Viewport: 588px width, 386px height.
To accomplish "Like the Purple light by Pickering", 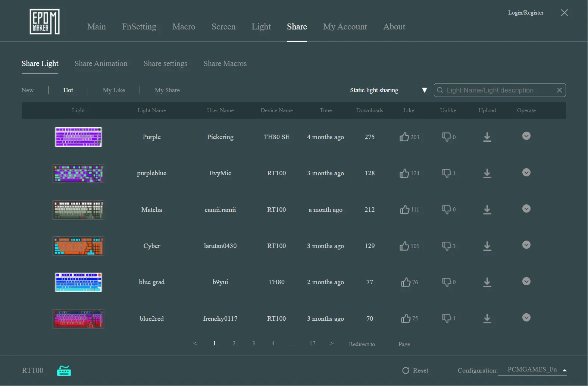I will pos(404,137).
